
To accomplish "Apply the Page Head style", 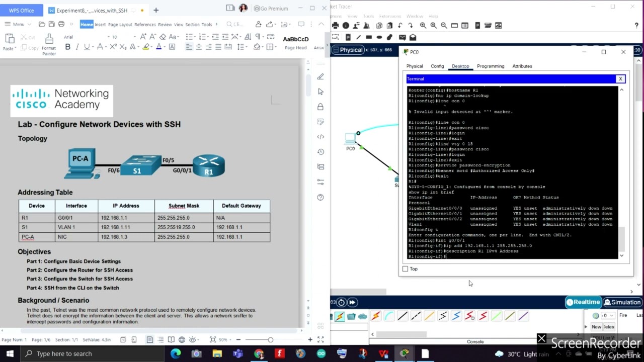I will (296, 43).
